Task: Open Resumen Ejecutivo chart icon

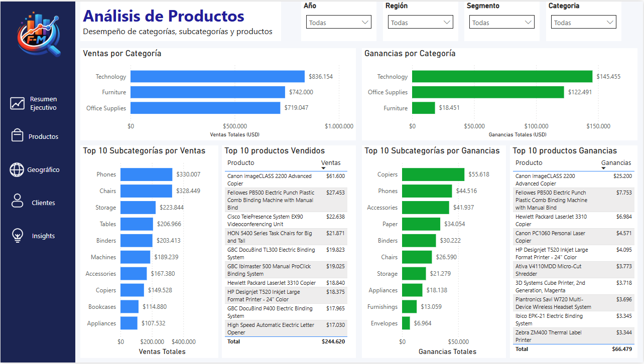Action: click(18, 103)
